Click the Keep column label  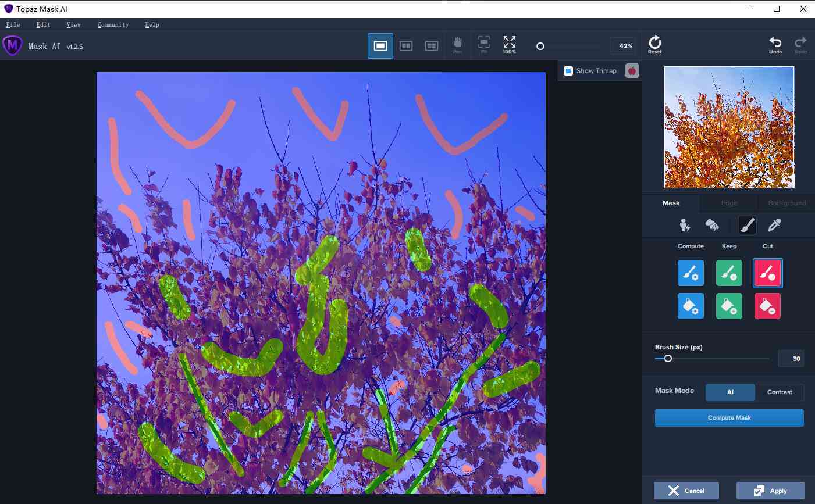(x=729, y=246)
